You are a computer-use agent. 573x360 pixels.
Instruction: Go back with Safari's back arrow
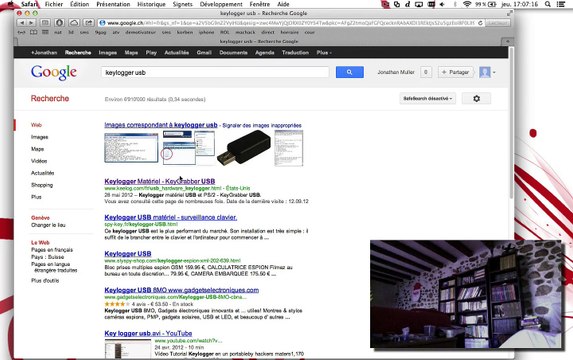(22, 23)
